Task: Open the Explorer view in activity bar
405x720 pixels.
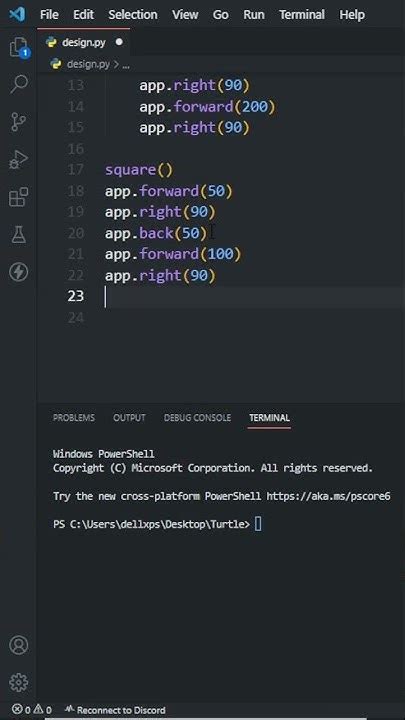Action: 19,47
